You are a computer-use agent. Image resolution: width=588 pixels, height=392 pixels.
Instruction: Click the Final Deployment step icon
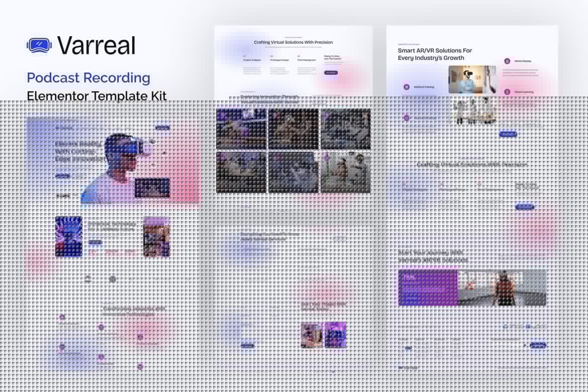pyautogui.click(x=298, y=56)
